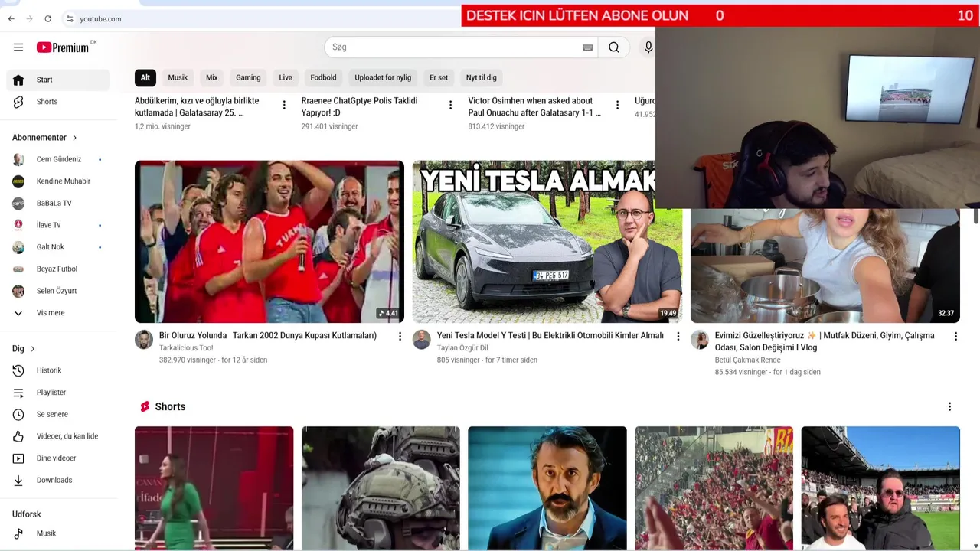Click the magnifier search button

click(x=614, y=47)
